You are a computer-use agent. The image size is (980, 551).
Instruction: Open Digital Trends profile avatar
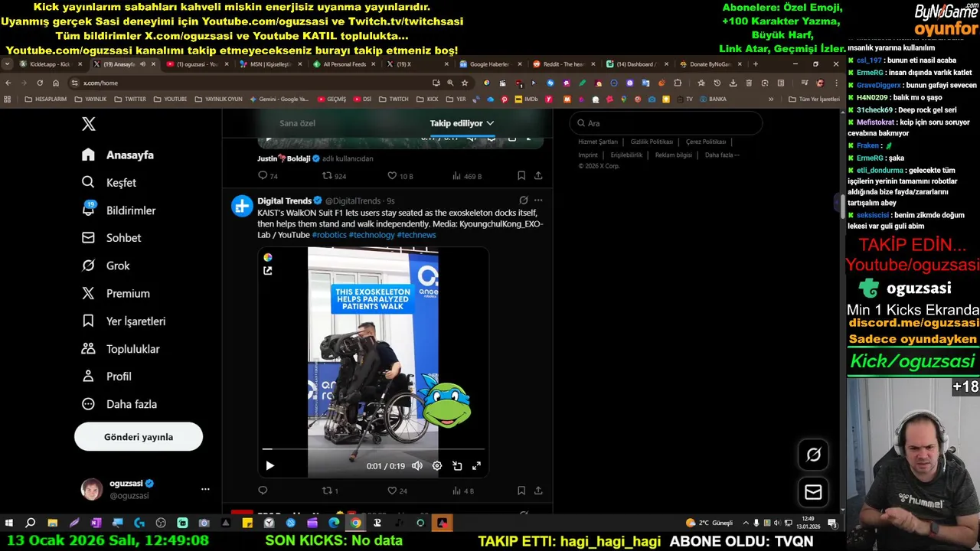coord(242,206)
